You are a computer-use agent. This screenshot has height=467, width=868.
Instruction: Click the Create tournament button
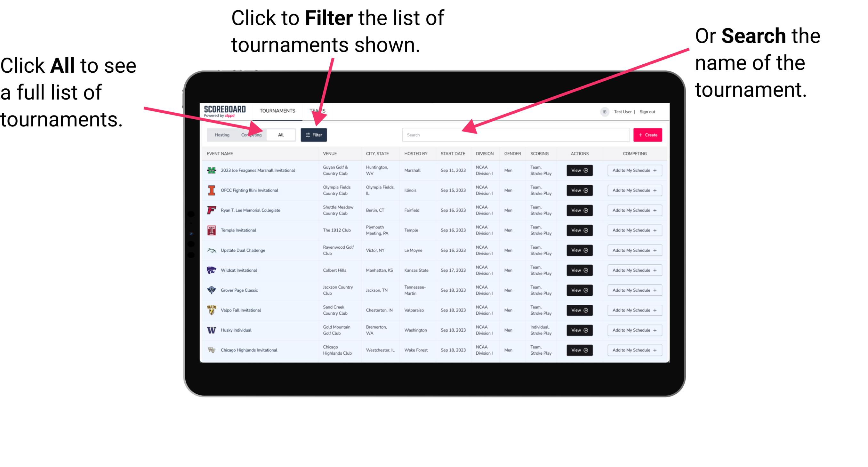648,134
